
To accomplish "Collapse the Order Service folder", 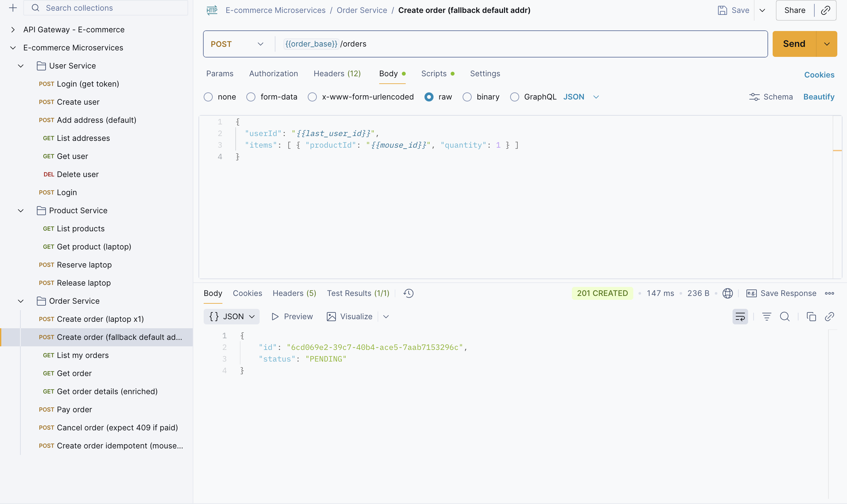I will (x=21, y=301).
